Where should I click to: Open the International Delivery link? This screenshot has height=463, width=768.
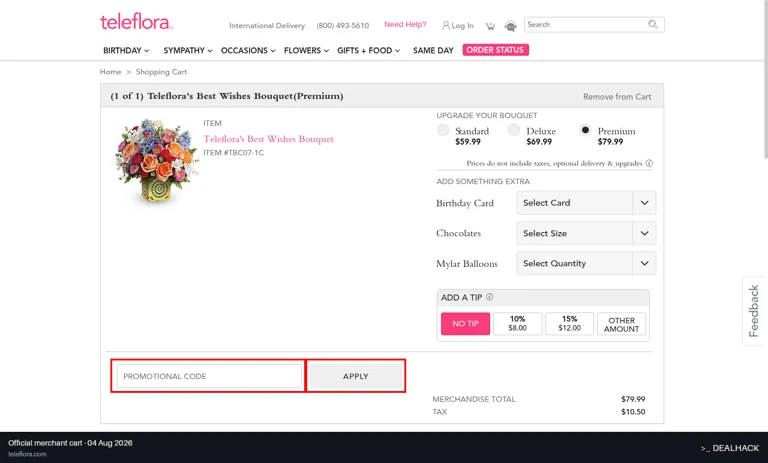pyautogui.click(x=267, y=25)
